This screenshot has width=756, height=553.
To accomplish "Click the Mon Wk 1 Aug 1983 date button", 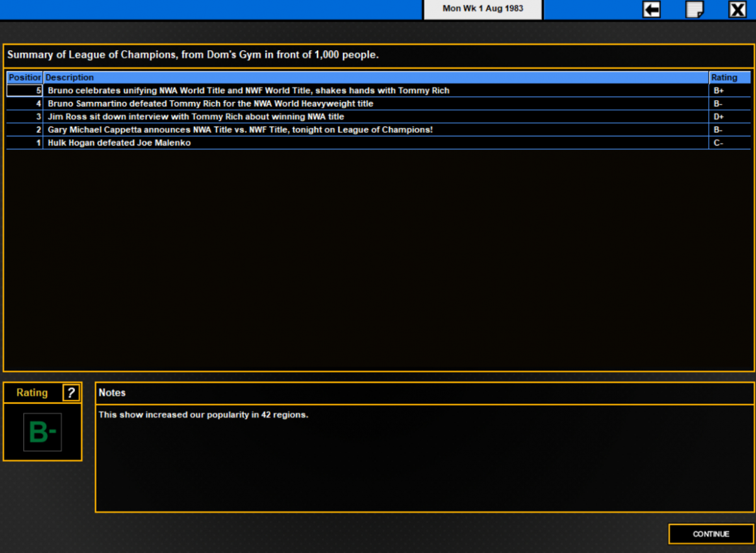I will [483, 9].
